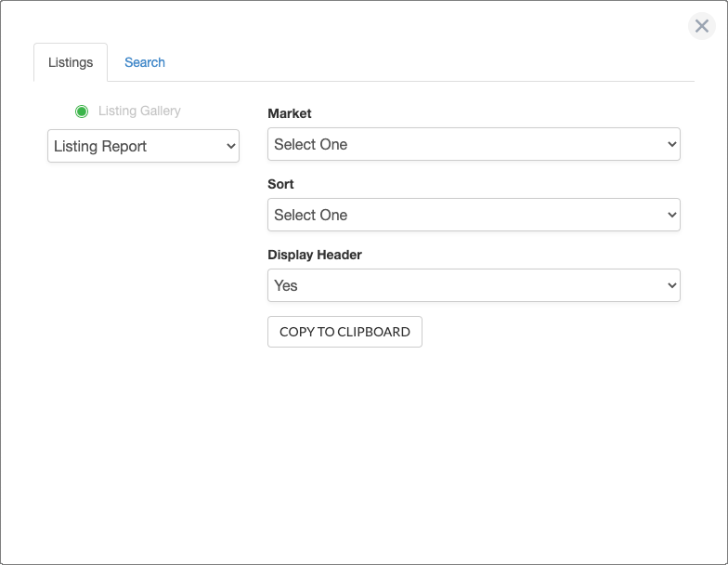Image resolution: width=728 pixels, height=565 pixels.
Task: Click the Market field label
Action: pyautogui.click(x=290, y=113)
